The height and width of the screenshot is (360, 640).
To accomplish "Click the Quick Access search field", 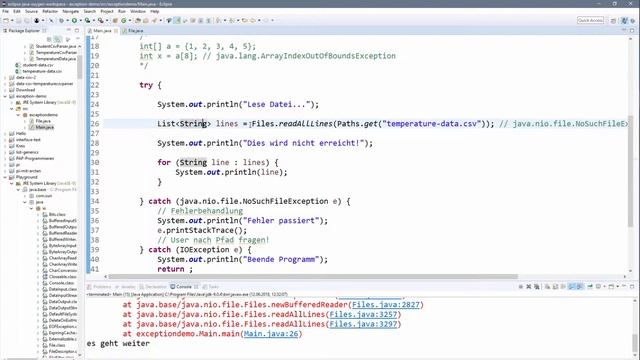I will click(590, 20).
